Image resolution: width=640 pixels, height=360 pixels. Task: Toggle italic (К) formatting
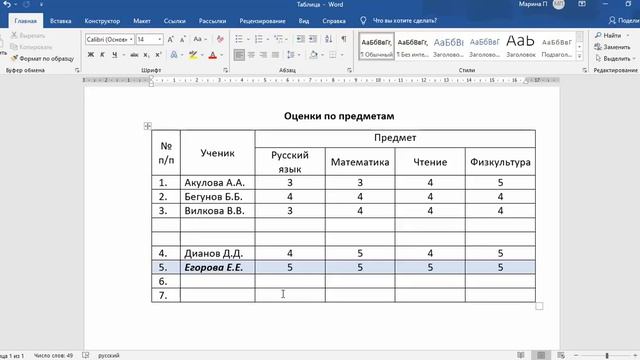tap(102, 55)
